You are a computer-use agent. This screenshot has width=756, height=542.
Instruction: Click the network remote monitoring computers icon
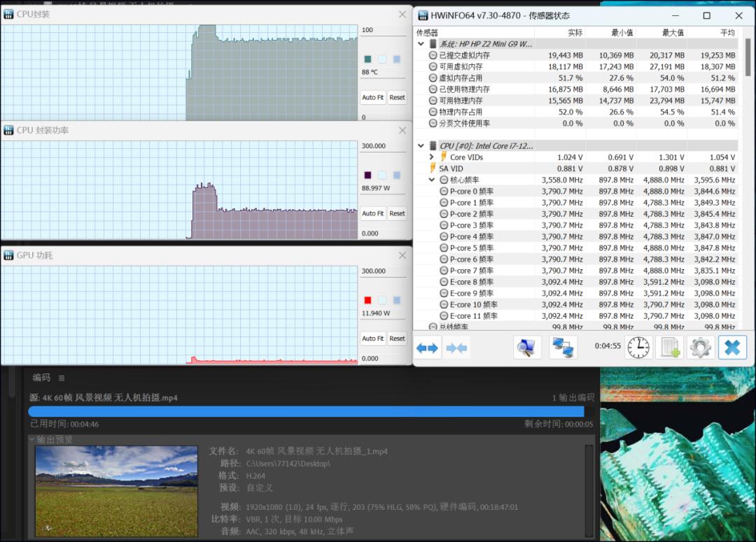coord(563,348)
